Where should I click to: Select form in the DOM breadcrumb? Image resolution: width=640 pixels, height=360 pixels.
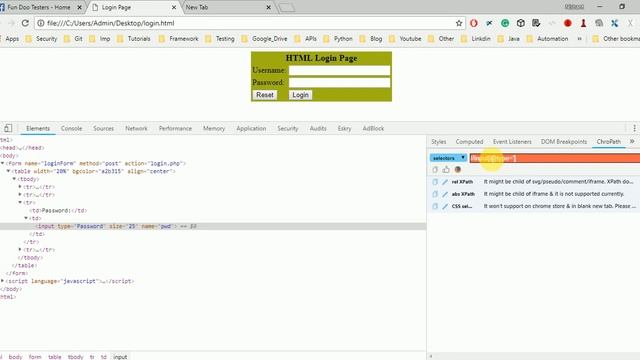click(35, 357)
